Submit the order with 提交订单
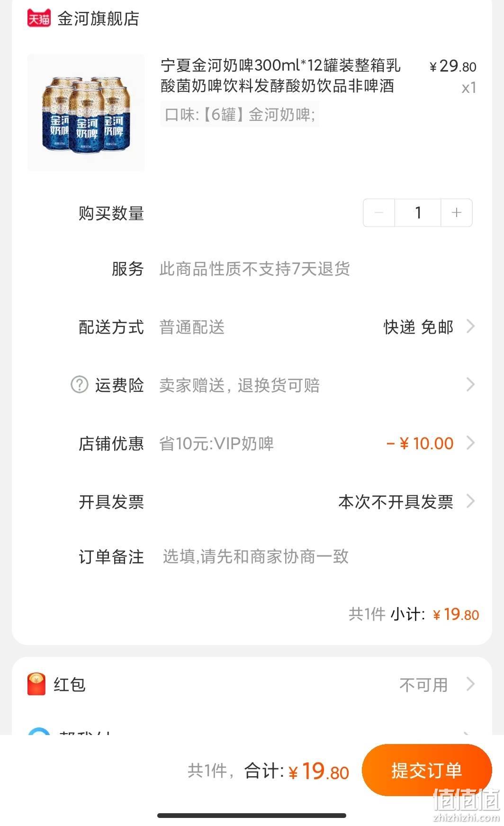Viewport: 504px width, 826px height. pos(427,770)
